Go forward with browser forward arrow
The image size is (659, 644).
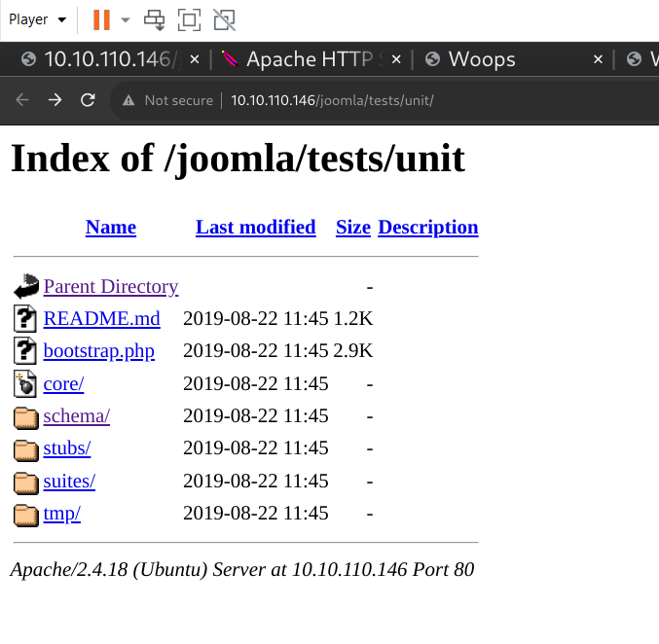55,100
